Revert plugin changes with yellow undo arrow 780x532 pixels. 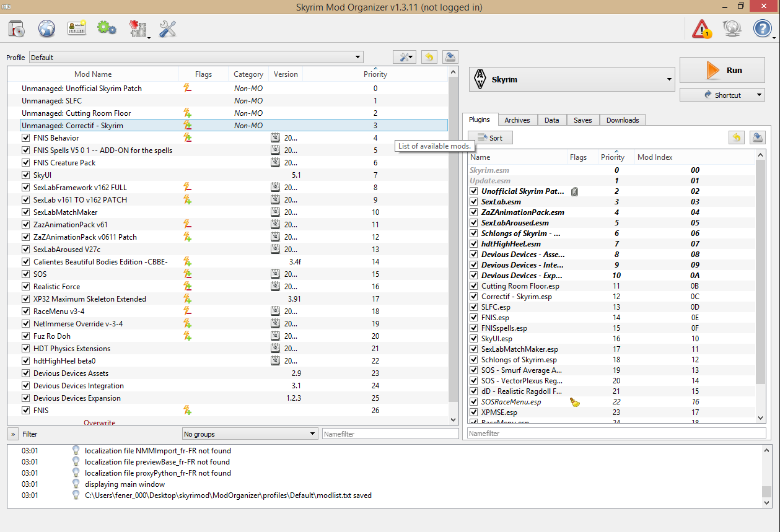[x=737, y=137]
